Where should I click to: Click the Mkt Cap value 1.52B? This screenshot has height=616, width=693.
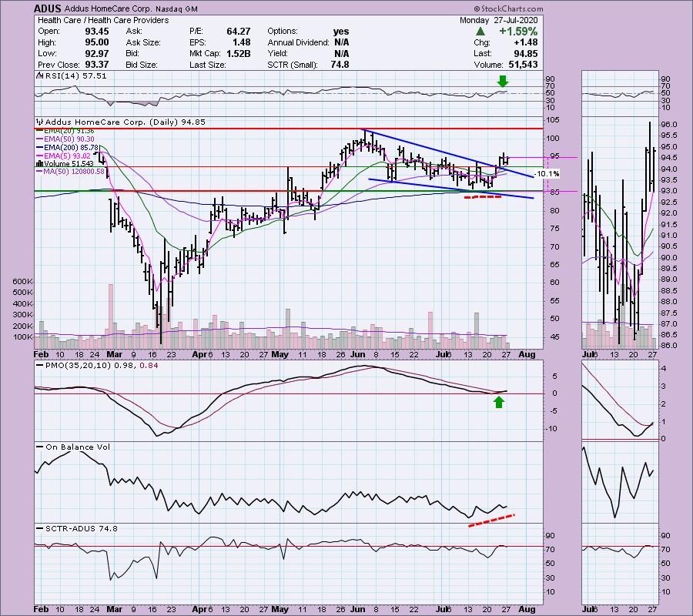(x=238, y=53)
